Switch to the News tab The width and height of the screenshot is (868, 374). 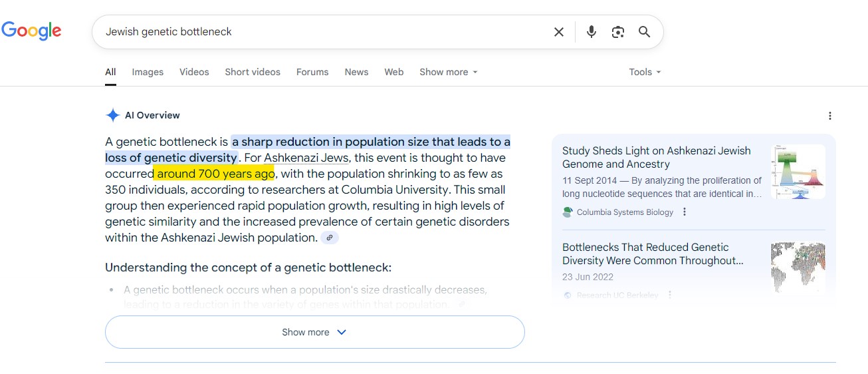click(356, 72)
